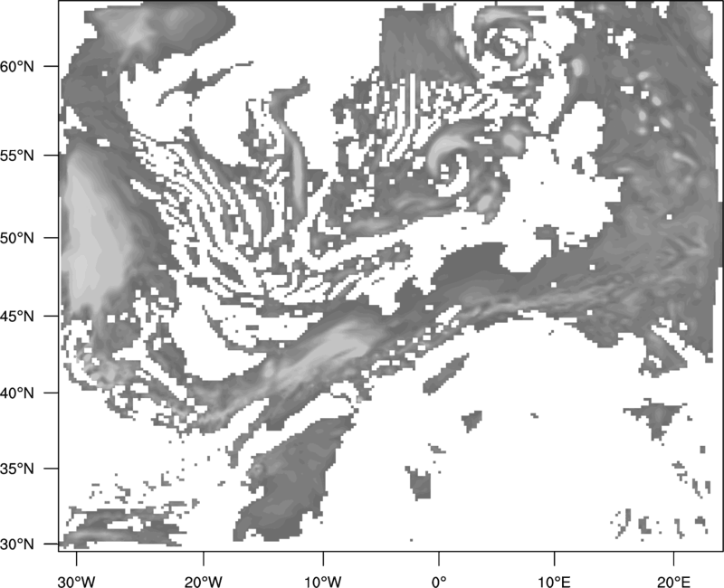724x588 pixels.
Task: Click the 40°N latitude label
Action: click(x=17, y=393)
